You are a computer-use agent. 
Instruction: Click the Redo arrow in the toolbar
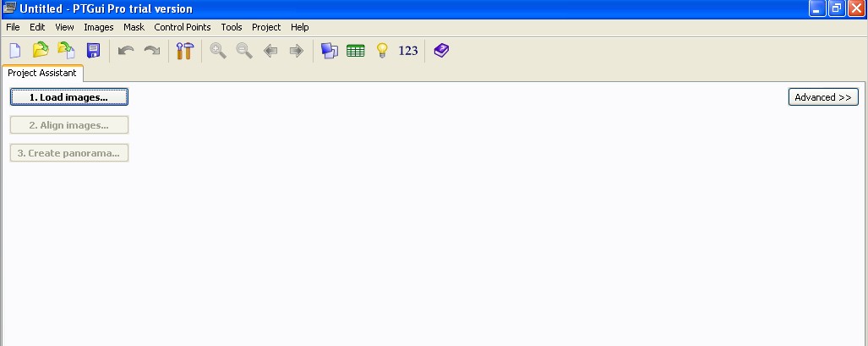click(152, 52)
